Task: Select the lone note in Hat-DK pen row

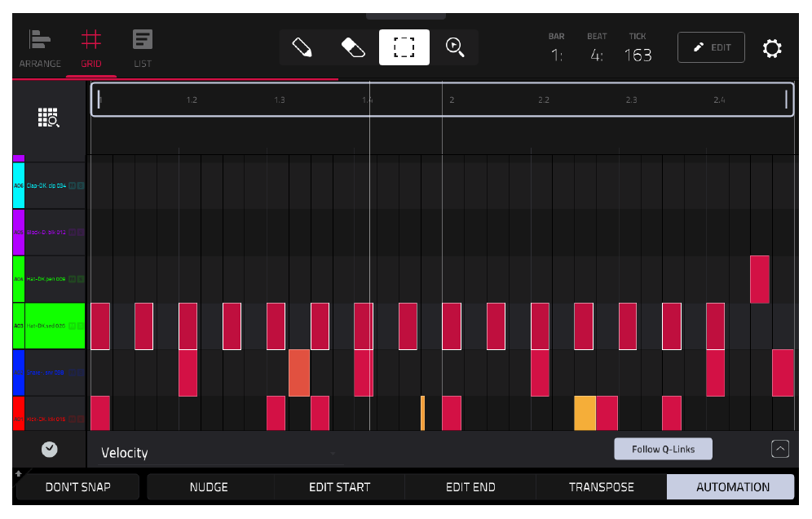Action: [x=760, y=279]
